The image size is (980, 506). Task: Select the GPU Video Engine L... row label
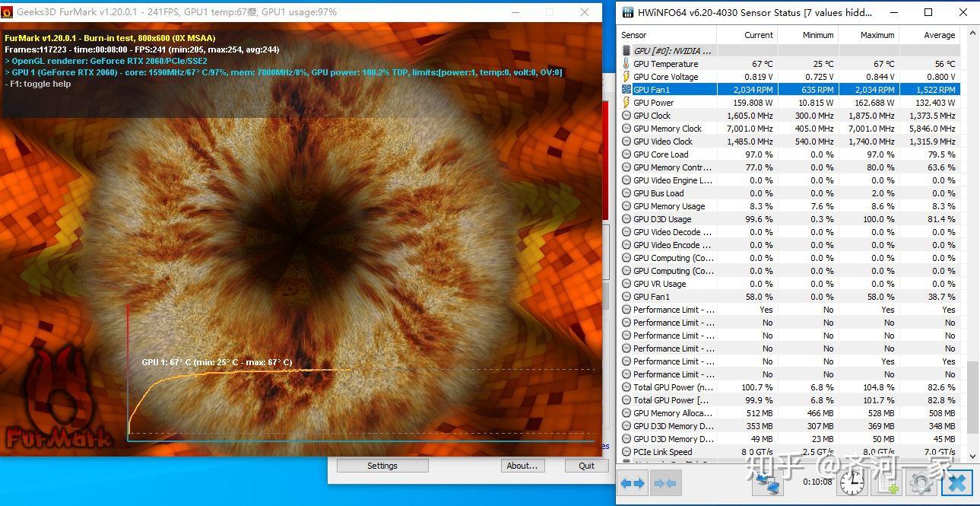[673, 180]
